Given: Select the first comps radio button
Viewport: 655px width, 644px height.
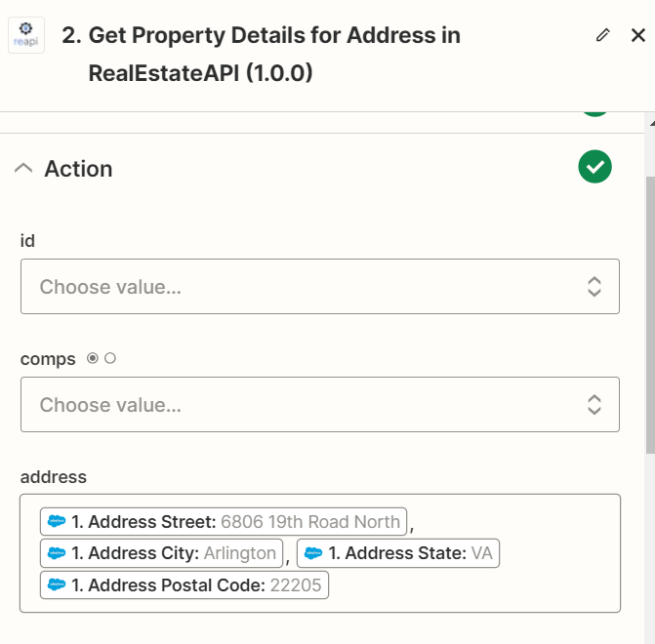Looking at the screenshot, I should point(93,358).
